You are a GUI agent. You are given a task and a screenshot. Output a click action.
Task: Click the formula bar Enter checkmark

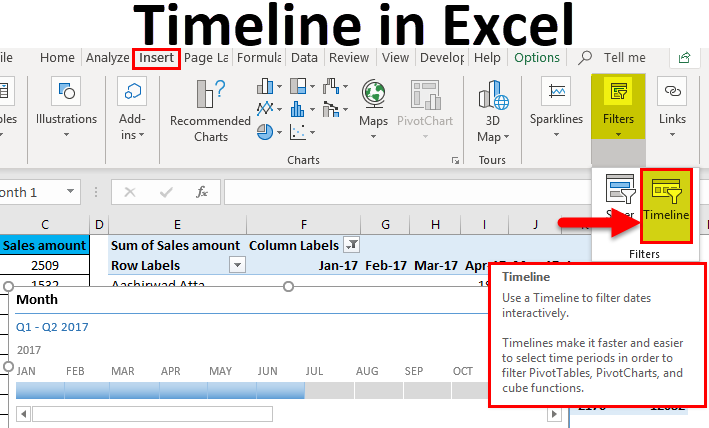tap(166, 192)
